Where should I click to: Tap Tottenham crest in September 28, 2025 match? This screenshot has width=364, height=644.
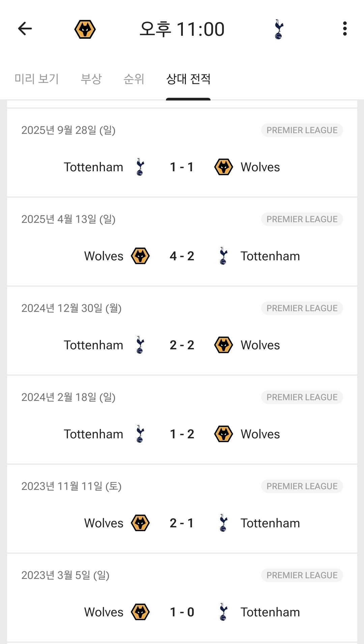(140, 167)
